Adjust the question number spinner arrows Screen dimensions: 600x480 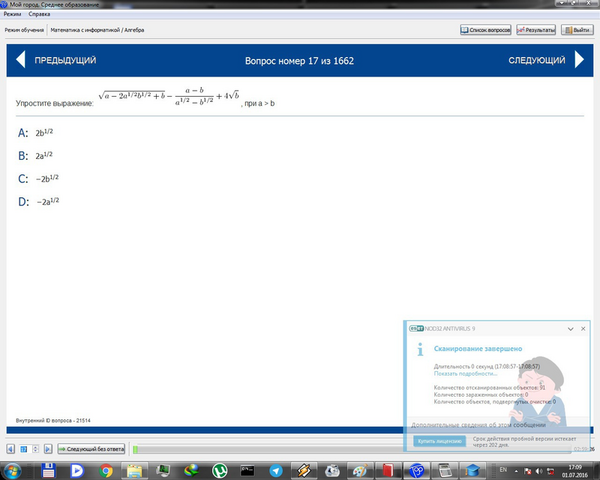(x=36, y=449)
